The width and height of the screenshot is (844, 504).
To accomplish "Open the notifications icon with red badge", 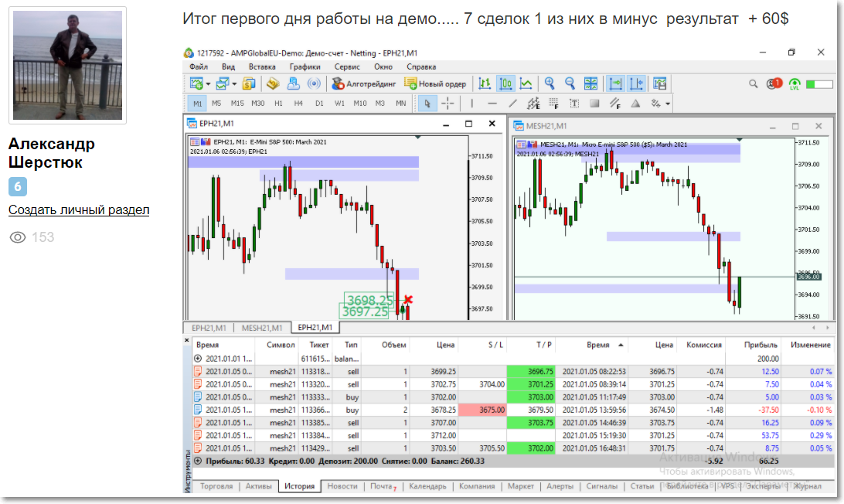I will pyautogui.click(x=774, y=83).
